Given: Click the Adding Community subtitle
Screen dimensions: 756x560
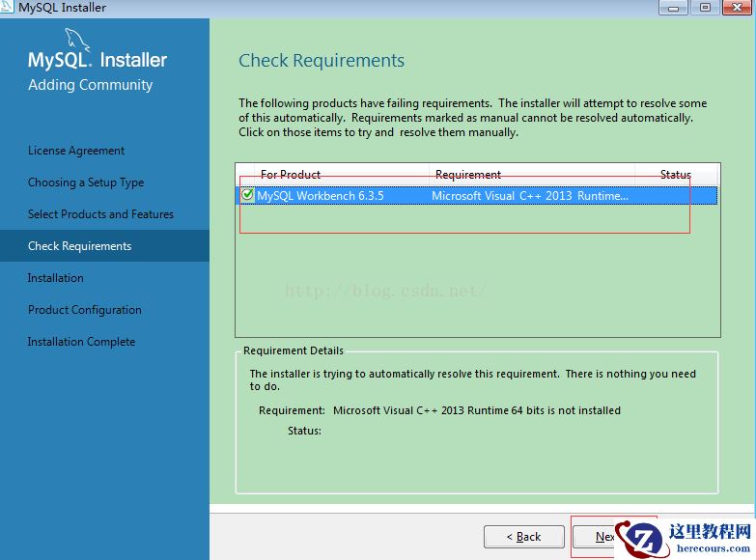Looking at the screenshot, I should (90, 85).
